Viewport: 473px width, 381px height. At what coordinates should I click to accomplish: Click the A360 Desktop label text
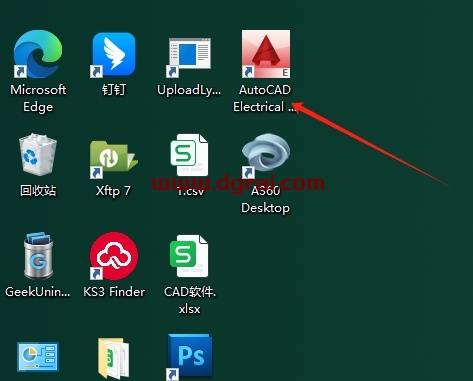click(266, 199)
